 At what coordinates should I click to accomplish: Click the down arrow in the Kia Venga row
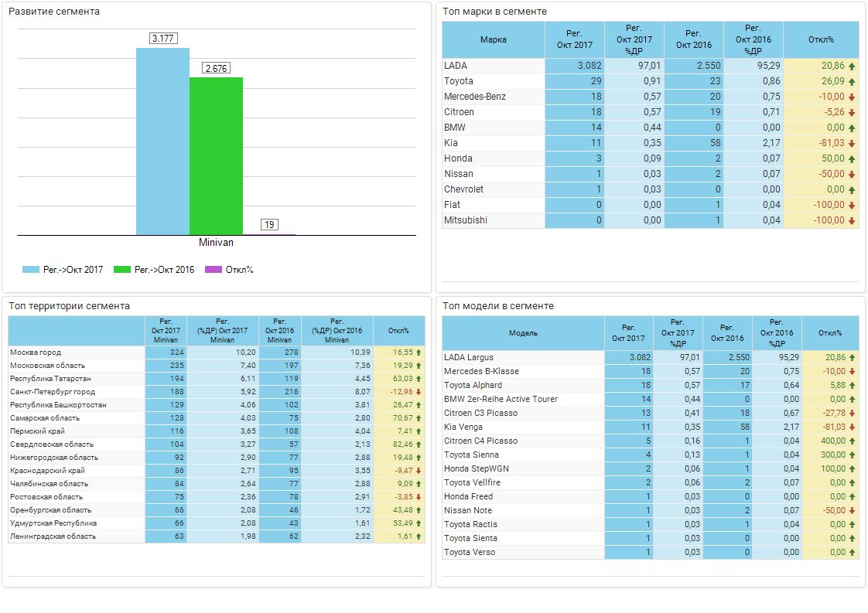click(852, 427)
